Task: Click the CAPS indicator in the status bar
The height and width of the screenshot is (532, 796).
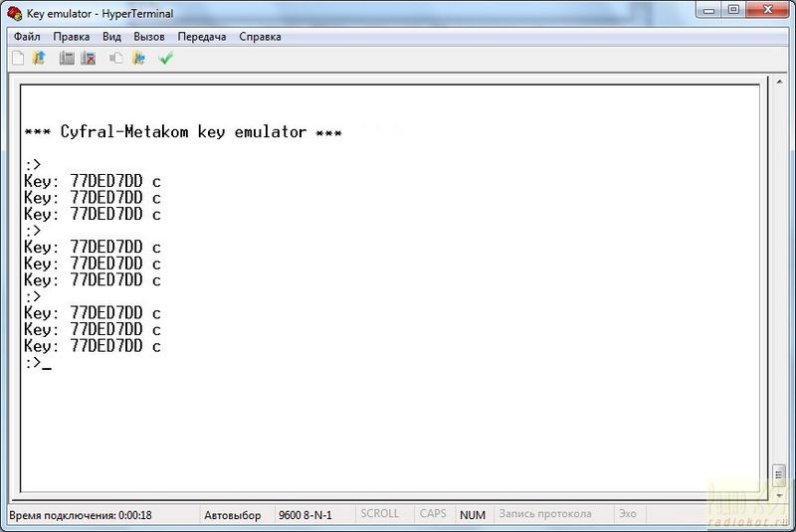Action: coord(433,514)
